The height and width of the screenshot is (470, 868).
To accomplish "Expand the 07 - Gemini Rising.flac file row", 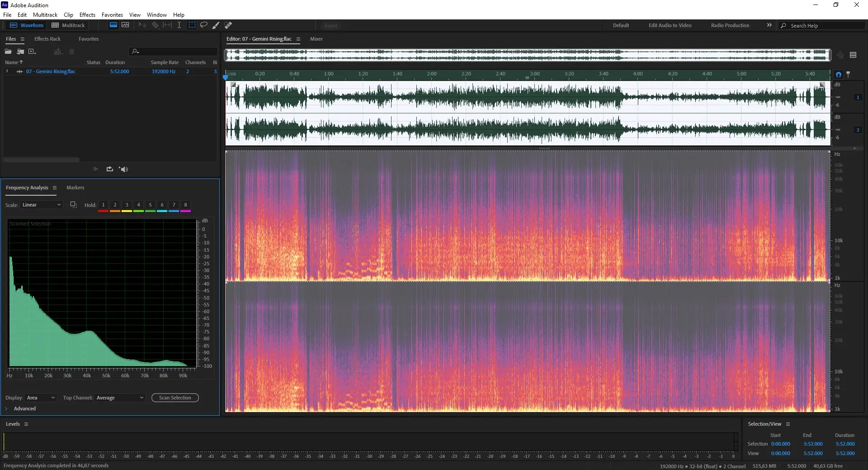I will (7, 71).
